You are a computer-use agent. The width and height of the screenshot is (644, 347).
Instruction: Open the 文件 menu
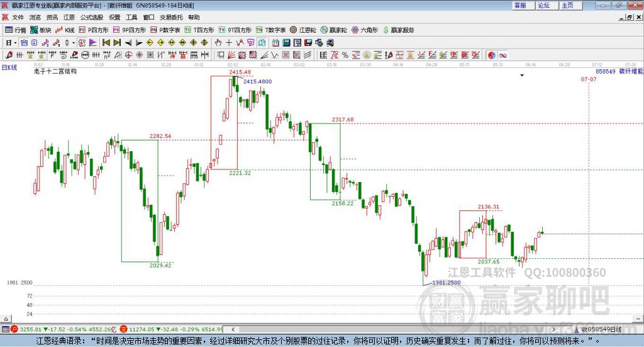[x=18, y=17]
